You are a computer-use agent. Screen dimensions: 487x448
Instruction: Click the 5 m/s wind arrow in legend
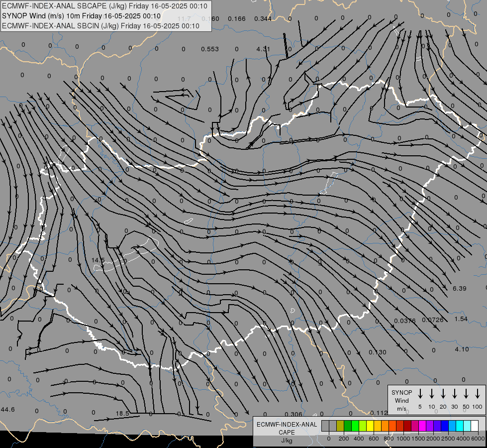pos(420,394)
